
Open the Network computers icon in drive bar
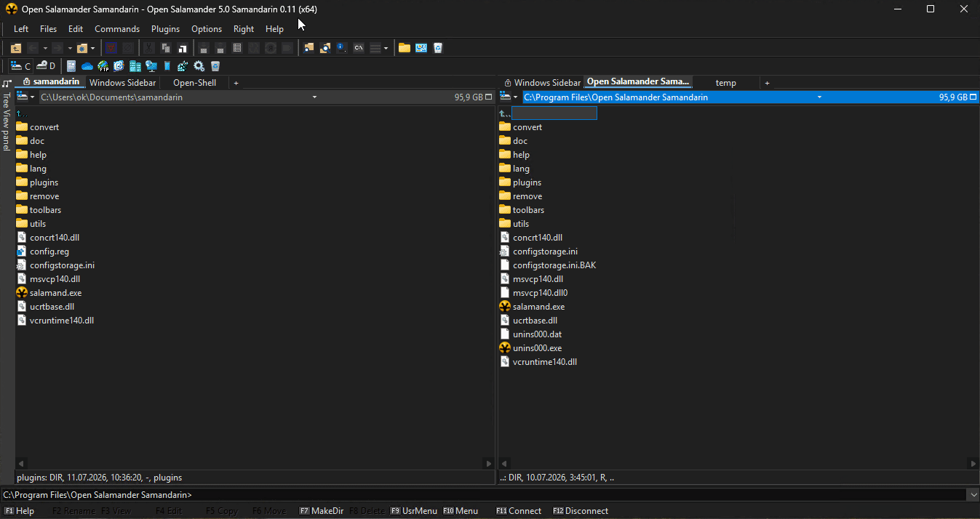pyautogui.click(x=151, y=66)
